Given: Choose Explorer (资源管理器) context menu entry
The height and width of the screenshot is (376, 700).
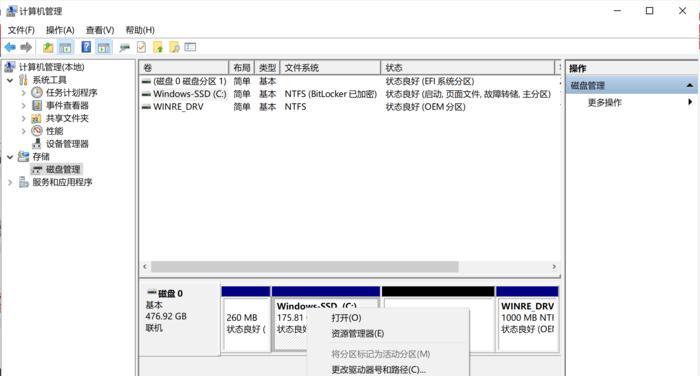Looking at the screenshot, I should [x=358, y=334].
